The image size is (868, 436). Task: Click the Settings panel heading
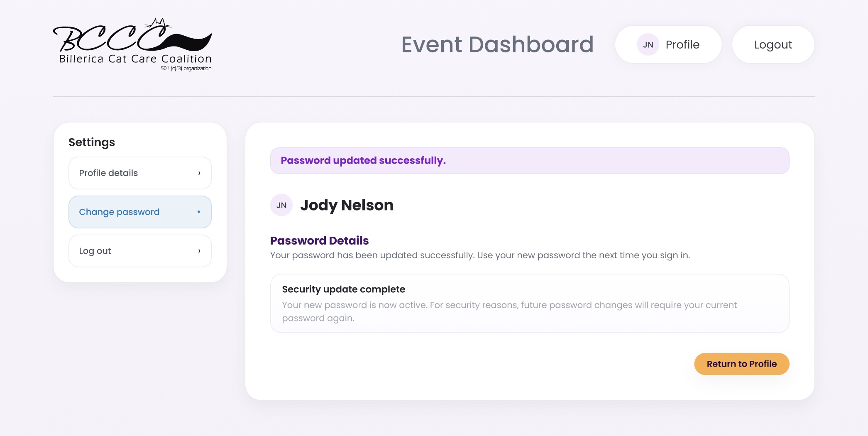click(x=92, y=142)
